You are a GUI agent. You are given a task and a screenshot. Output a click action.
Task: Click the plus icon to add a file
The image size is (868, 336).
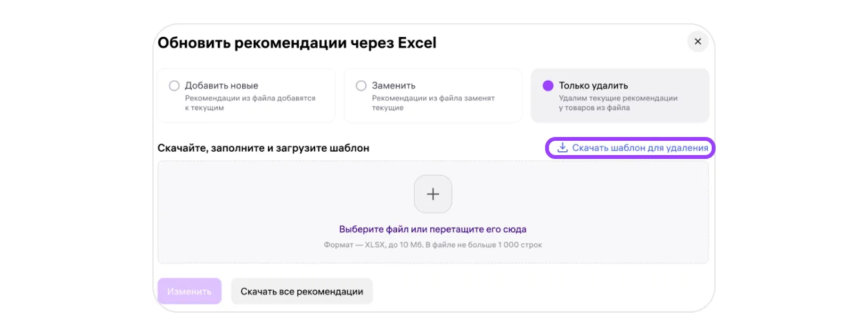433,194
